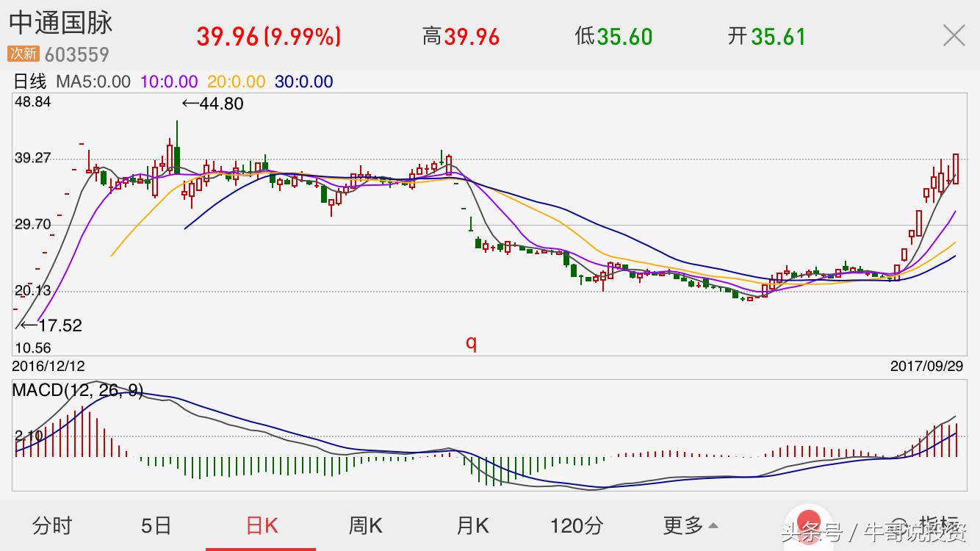
Task: Click the orange 20-day MA legend label
Action: click(x=236, y=82)
